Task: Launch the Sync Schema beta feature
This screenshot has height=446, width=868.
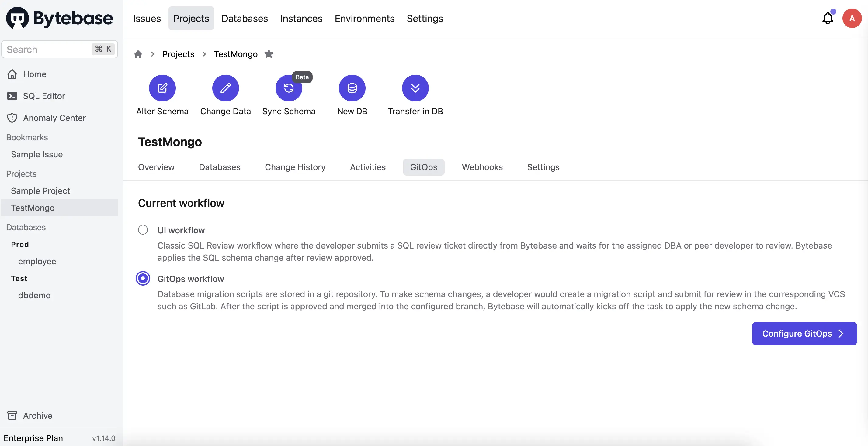Action: click(x=288, y=88)
